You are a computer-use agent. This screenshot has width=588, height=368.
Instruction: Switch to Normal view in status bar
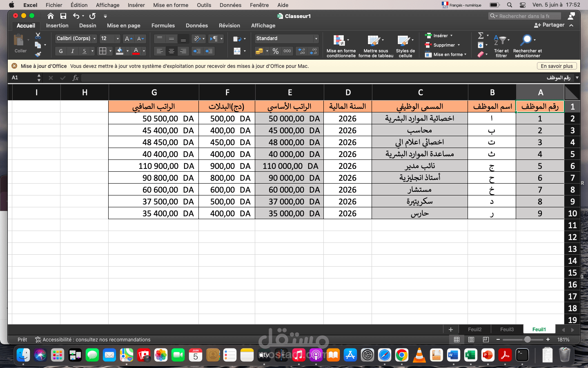click(457, 339)
